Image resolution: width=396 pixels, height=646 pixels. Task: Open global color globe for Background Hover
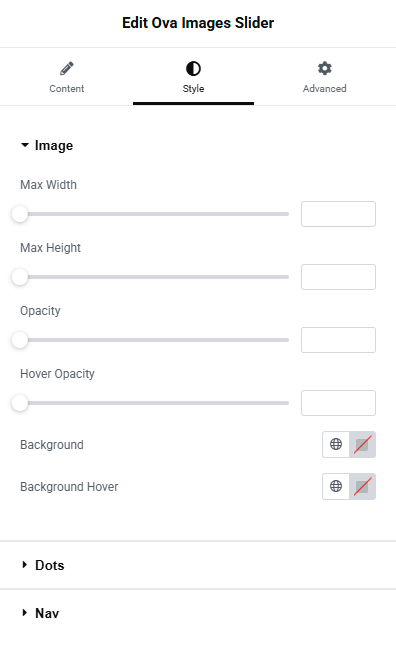point(336,486)
